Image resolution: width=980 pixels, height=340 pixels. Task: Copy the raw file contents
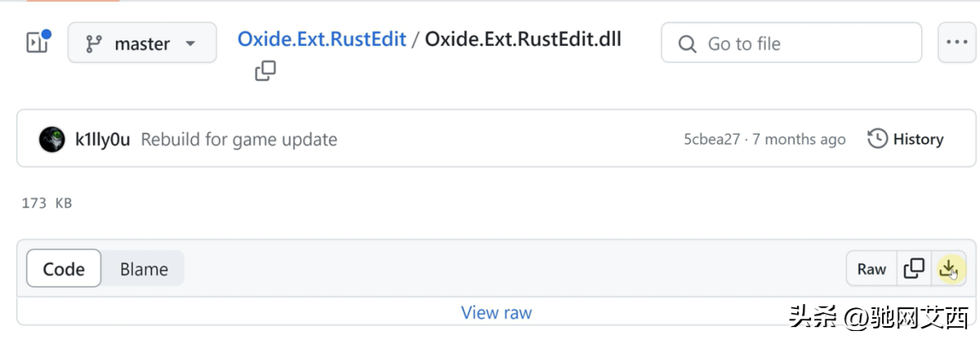point(914,269)
